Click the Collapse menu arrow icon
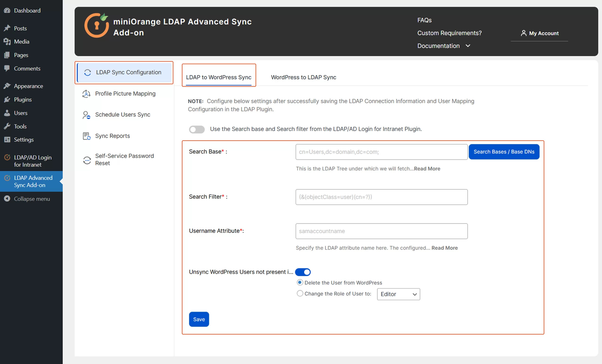 [x=7, y=199]
